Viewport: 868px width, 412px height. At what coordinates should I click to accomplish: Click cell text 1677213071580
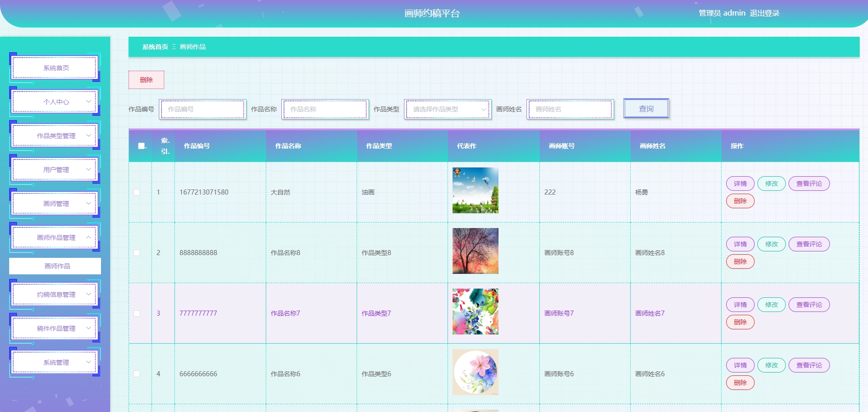(204, 192)
